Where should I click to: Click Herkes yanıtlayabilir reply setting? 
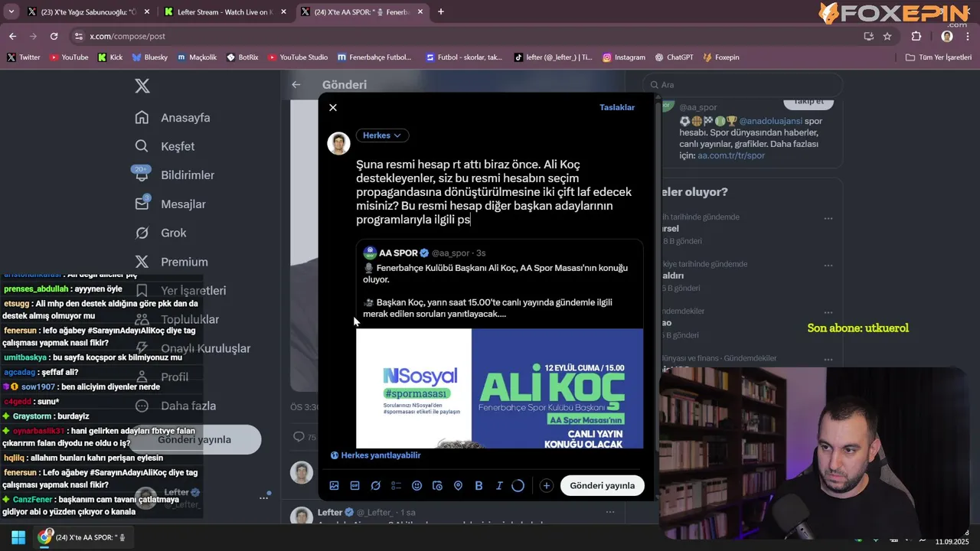[x=375, y=455]
